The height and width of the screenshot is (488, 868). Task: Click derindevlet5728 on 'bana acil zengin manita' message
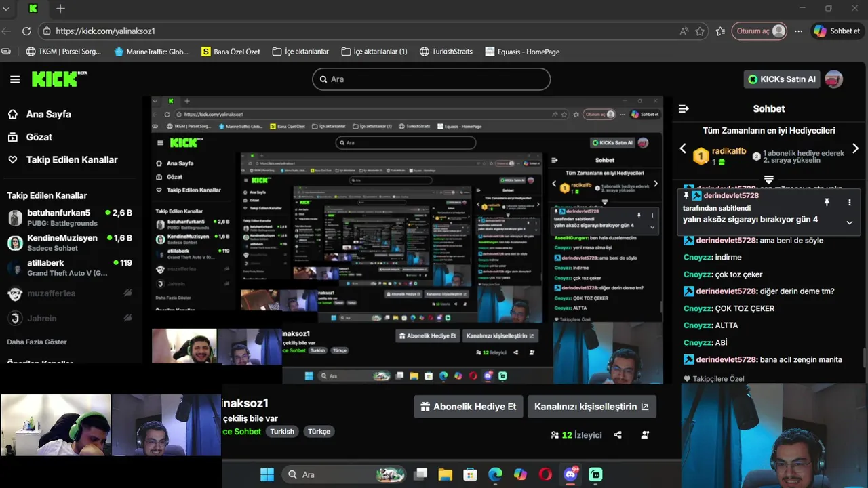726,359
